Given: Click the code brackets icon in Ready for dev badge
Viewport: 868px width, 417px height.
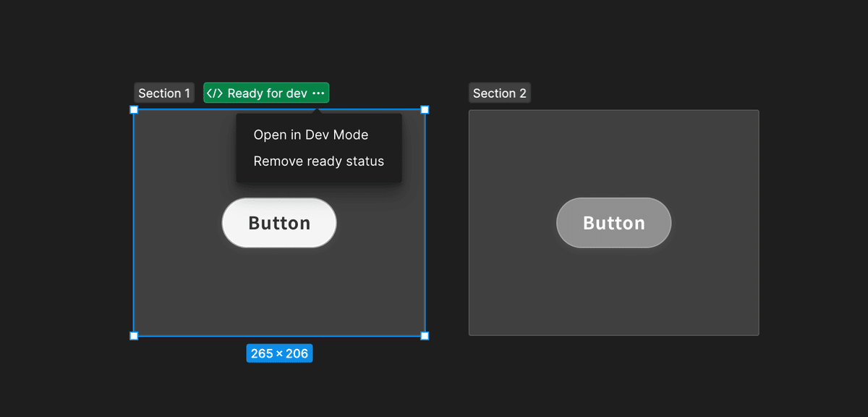Looking at the screenshot, I should point(215,93).
